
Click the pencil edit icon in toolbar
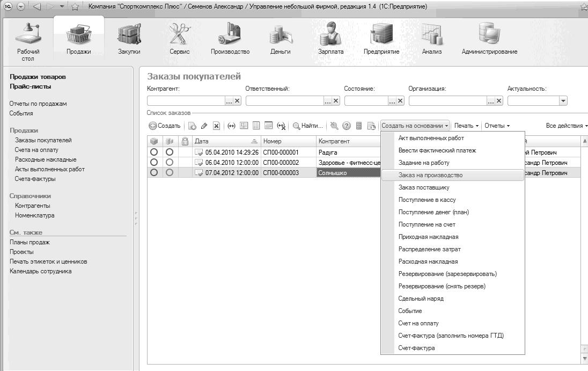pyautogui.click(x=204, y=126)
